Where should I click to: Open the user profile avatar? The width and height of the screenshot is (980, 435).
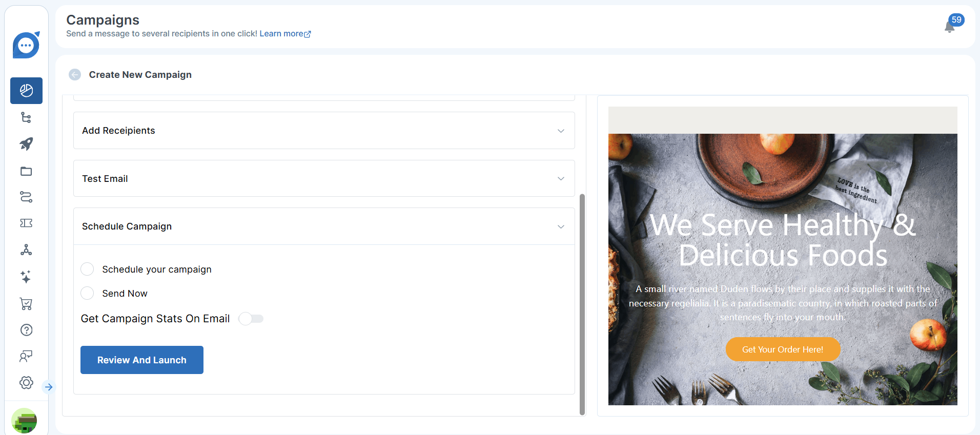24,421
